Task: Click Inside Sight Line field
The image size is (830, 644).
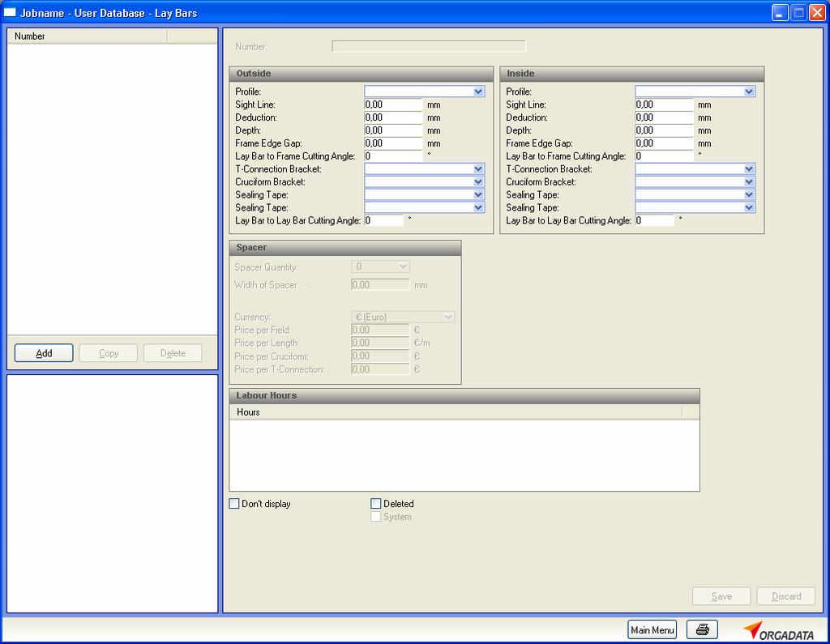Action: [x=665, y=104]
